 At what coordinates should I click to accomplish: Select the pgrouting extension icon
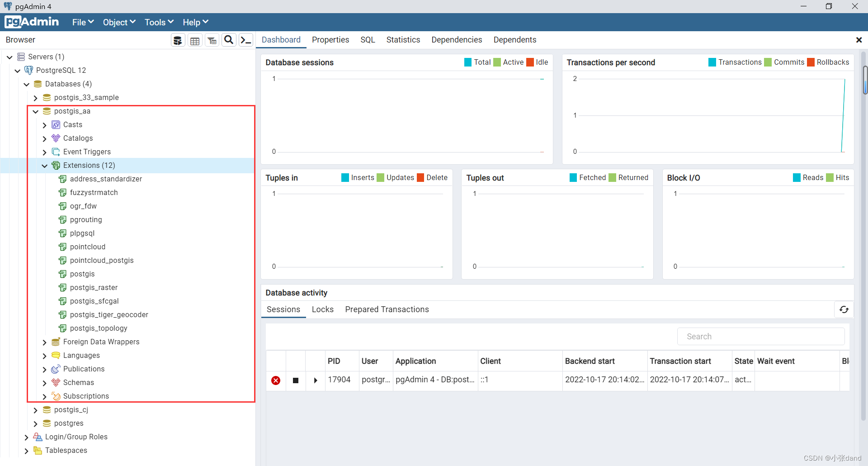pyautogui.click(x=63, y=220)
